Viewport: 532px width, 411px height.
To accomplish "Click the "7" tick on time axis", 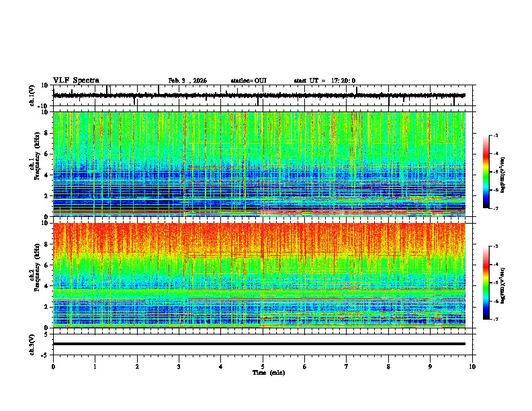I will [x=347, y=367].
